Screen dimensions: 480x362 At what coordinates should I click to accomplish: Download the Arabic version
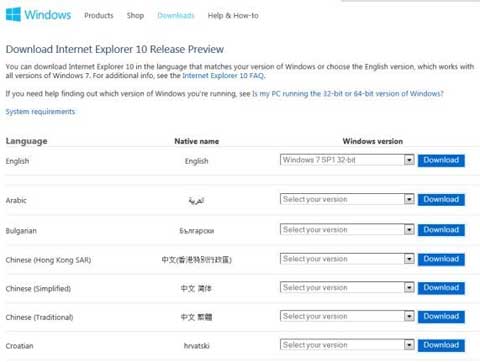click(x=441, y=200)
